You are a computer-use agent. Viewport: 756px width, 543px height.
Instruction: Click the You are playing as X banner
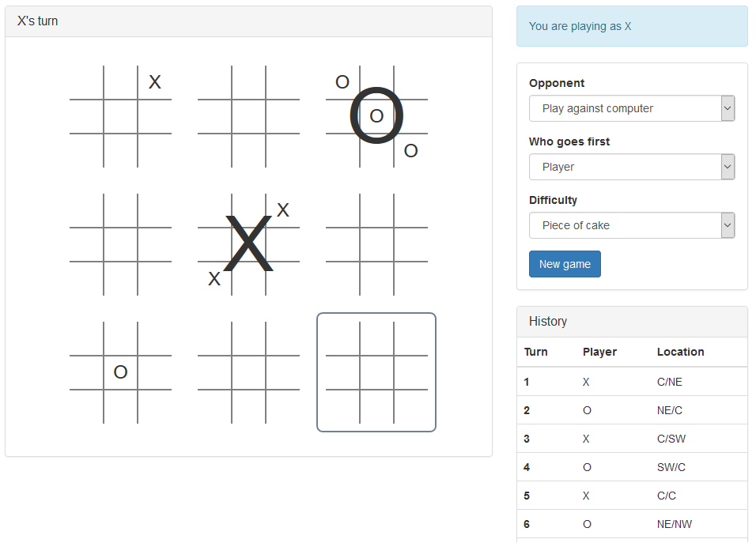pos(632,26)
